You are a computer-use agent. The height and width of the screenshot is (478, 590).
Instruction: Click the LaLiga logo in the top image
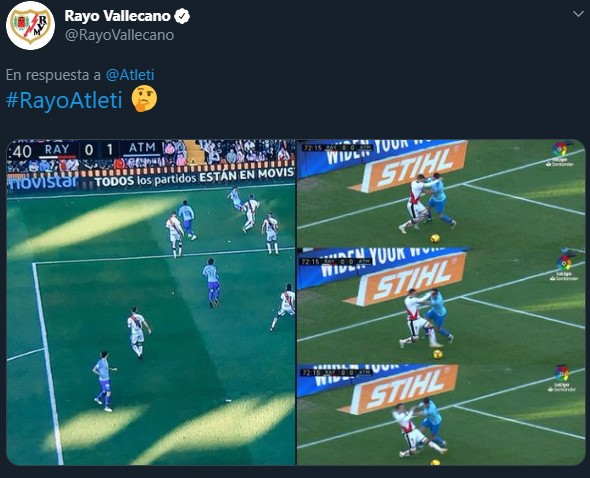560,154
